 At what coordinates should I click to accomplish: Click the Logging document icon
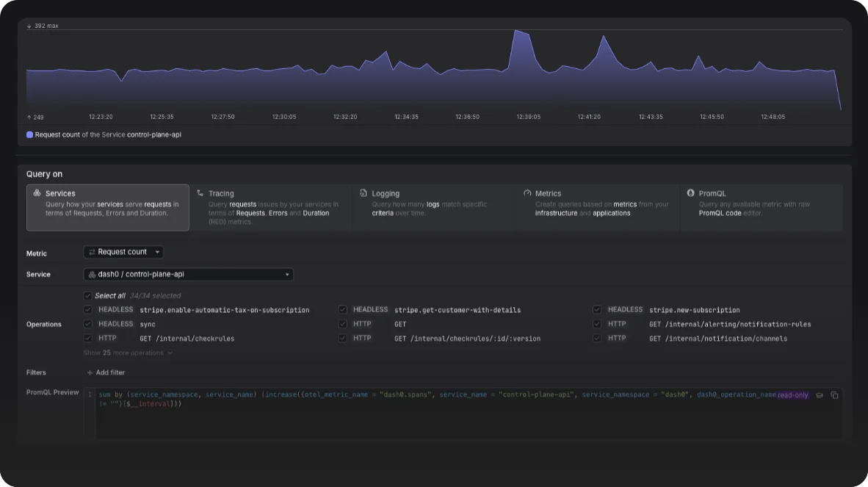pyautogui.click(x=364, y=193)
